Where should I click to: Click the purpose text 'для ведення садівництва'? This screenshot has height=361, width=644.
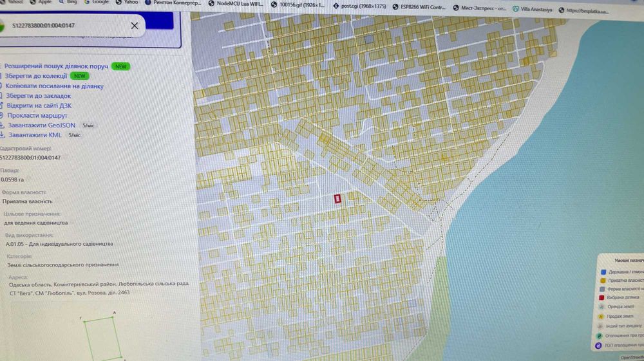tap(35, 223)
